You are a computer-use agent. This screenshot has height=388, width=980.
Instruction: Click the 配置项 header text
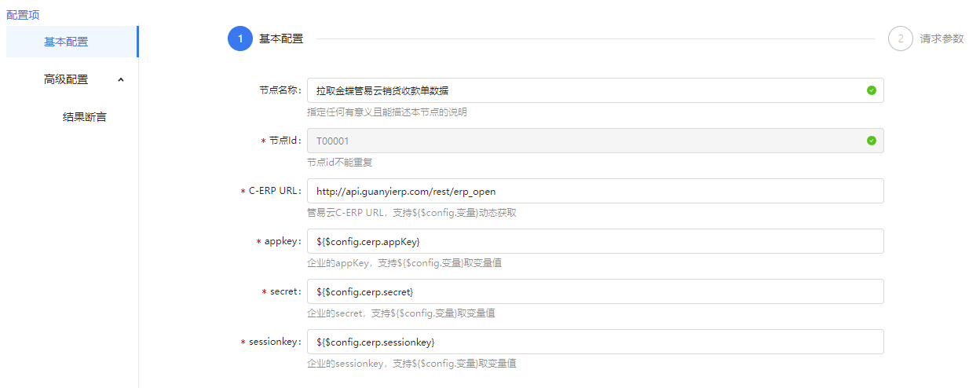click(x=23, y=15)
